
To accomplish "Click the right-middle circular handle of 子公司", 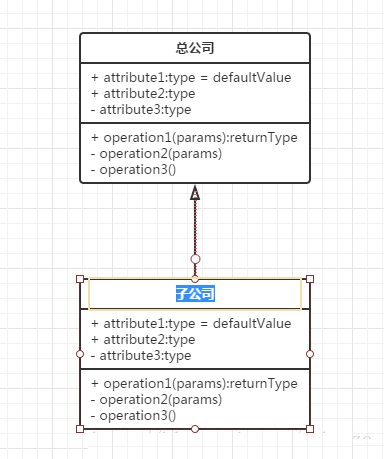I will pos(310,354).
